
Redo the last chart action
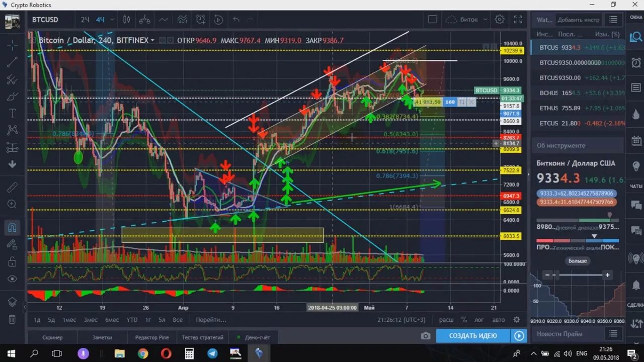(250, 20)
